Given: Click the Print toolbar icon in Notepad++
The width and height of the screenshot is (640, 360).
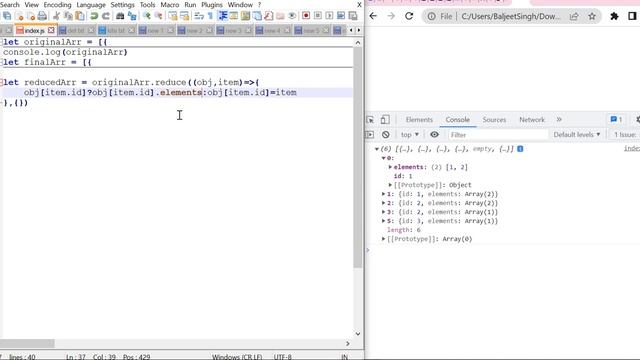Looking at the screenshot, I should pos(42,16).
